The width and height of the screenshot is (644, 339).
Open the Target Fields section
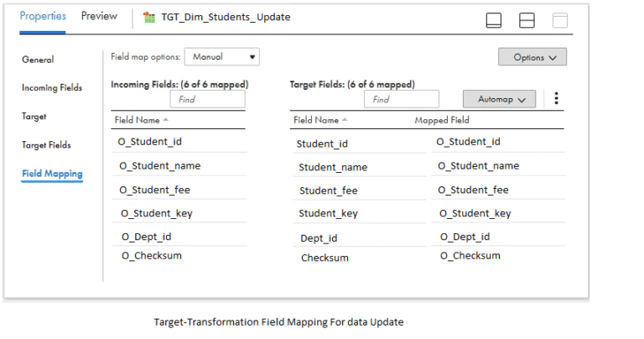coord(46,145)
